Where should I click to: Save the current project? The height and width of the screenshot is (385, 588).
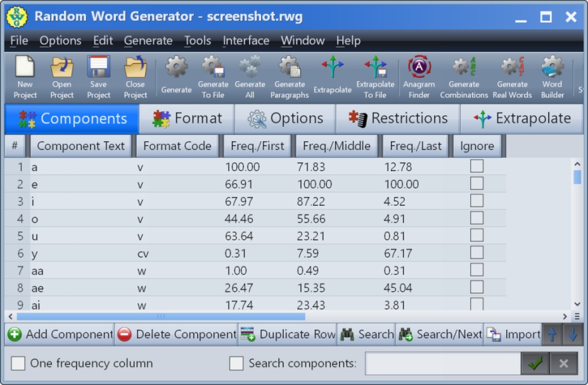pos(98,77)
